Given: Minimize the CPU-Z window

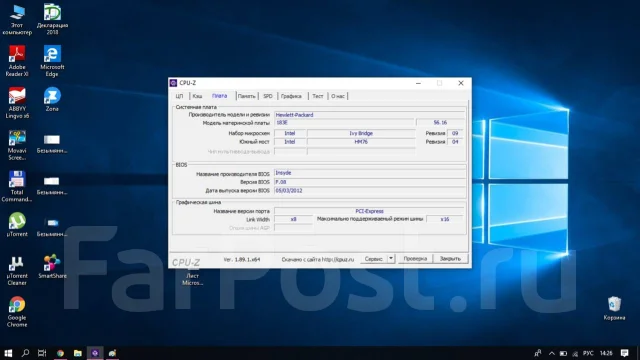Looking at the screenshot, I should coord(418,83).
